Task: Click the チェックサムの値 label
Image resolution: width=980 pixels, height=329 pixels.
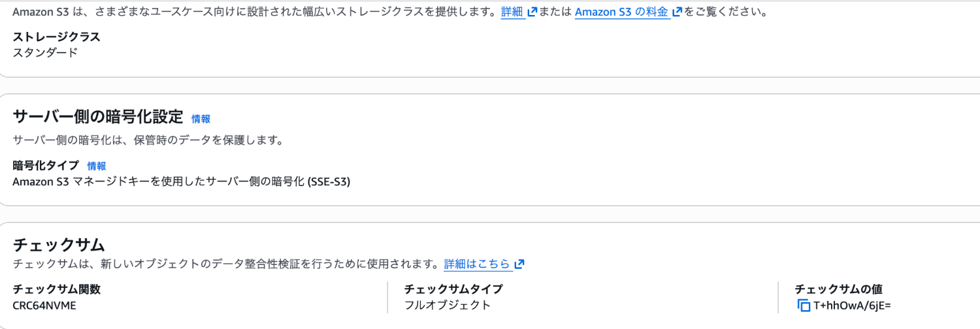Action: pos(838,289)
